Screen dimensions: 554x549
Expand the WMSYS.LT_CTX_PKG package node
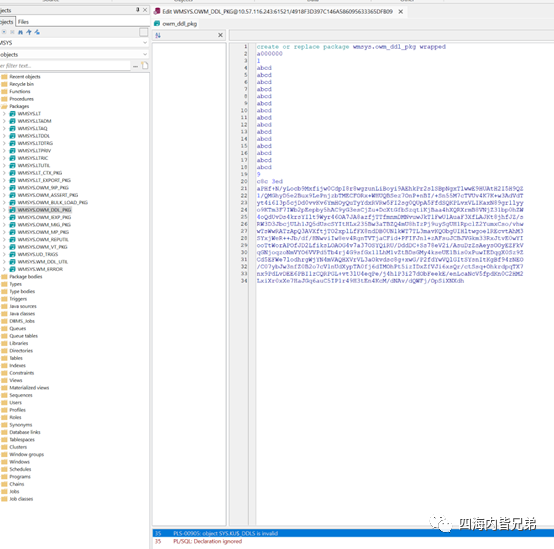(4, 173)
